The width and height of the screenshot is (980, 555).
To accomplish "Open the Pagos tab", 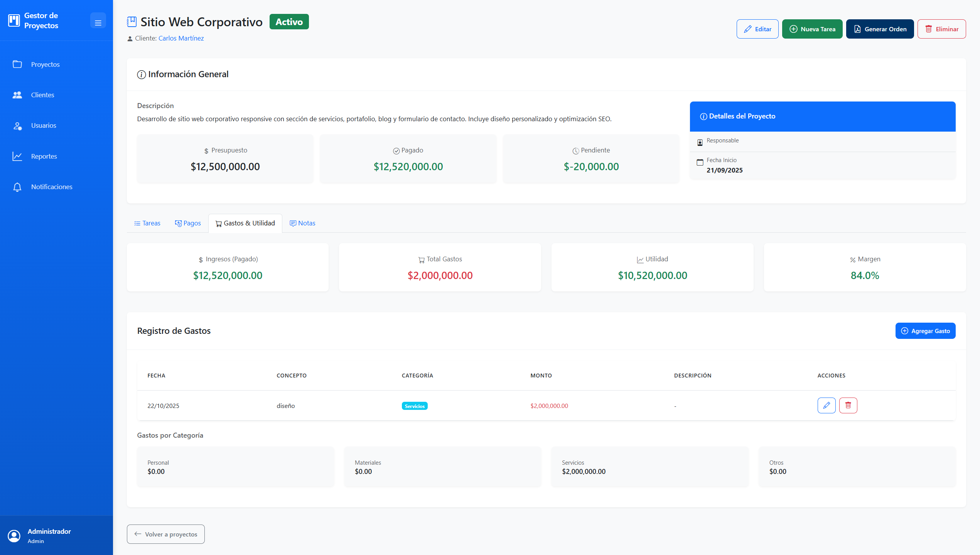I will pyautogui.click(x=188, y=223).
